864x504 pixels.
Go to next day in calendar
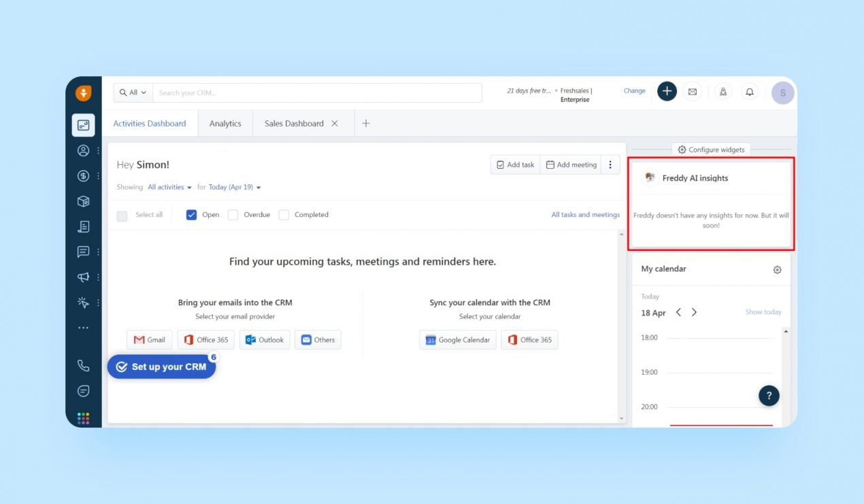tap(694, 312)
